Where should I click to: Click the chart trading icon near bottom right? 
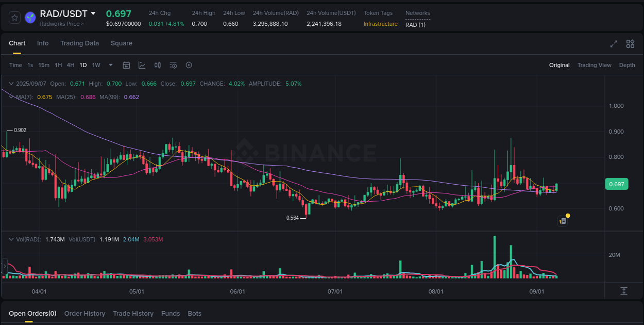(563, 220)
